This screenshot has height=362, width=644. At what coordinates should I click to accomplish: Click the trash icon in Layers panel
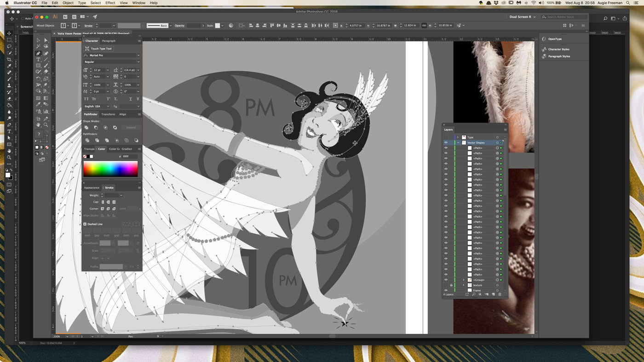point(500,294)
